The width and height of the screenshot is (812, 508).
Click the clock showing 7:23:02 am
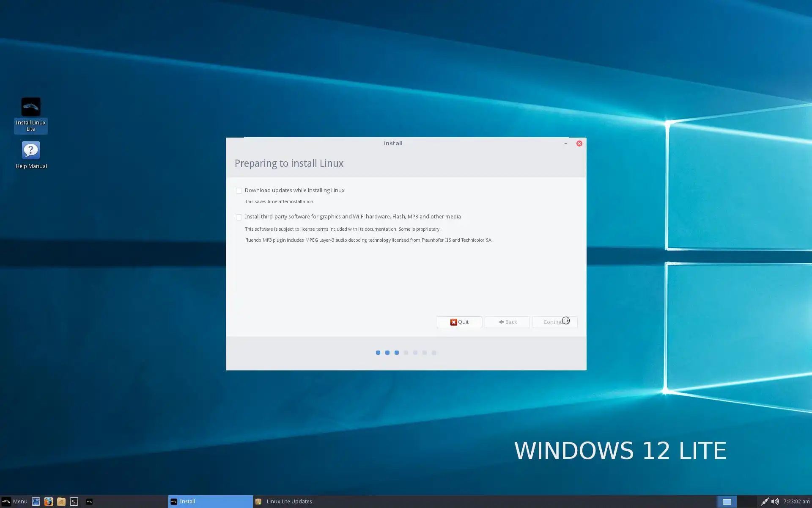(796, 502)
